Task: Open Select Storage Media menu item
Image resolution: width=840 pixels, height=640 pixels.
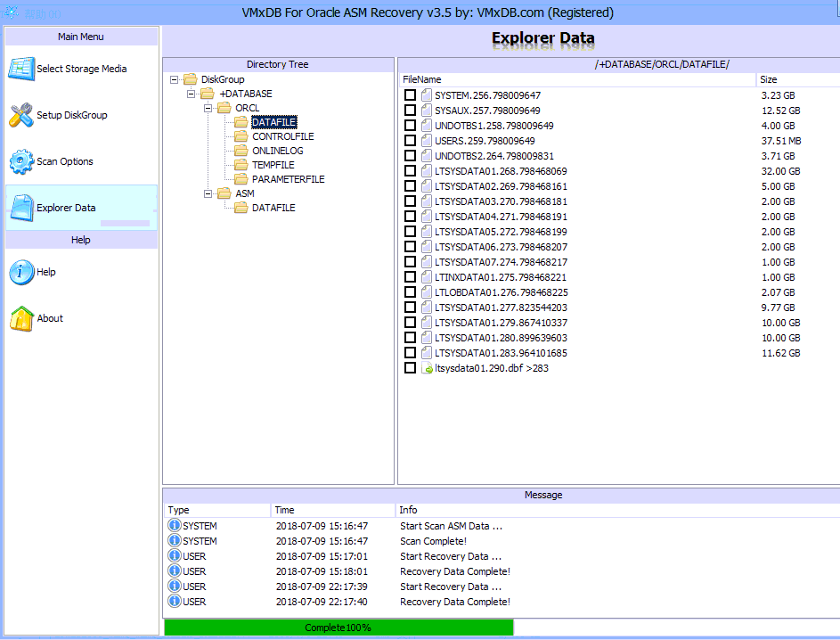Action: pos(81,69)
